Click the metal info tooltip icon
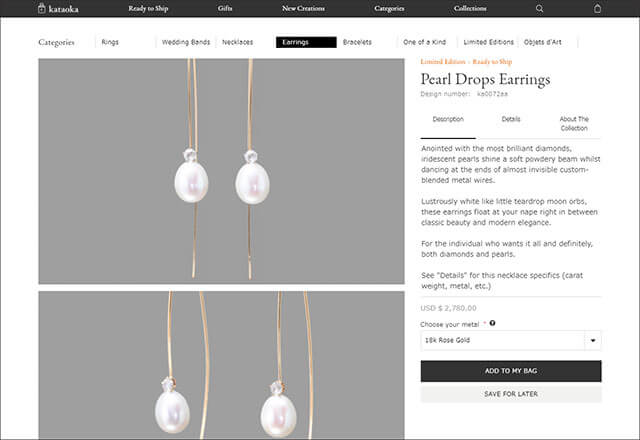The width and height of the screenshot is (640, 440). click(493, 323)
